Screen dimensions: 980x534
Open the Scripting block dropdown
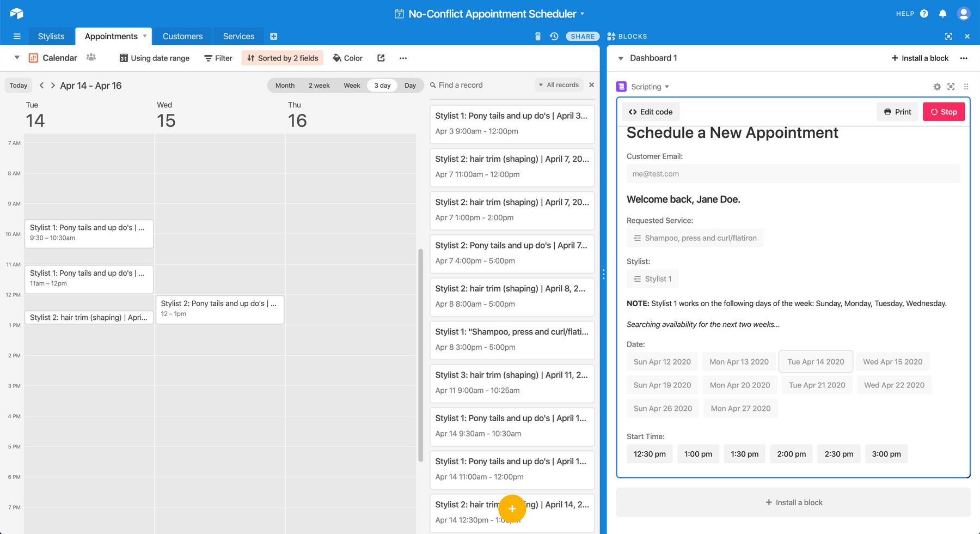650,87
